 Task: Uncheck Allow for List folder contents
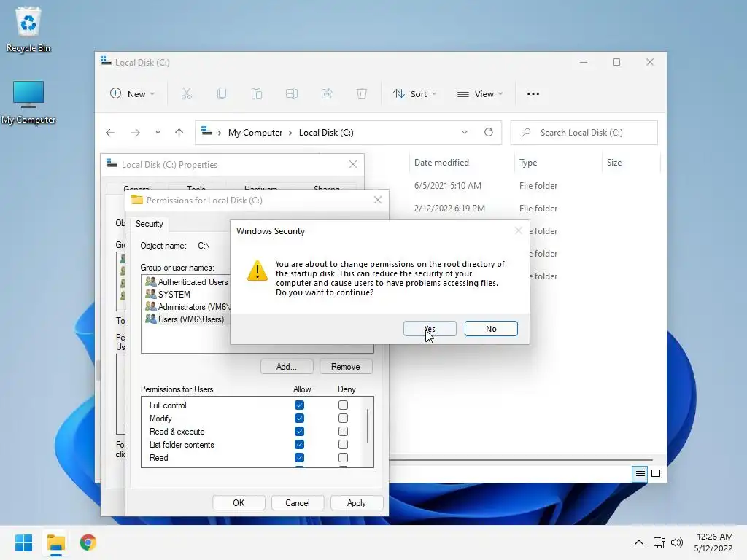[x=299, y=445]
